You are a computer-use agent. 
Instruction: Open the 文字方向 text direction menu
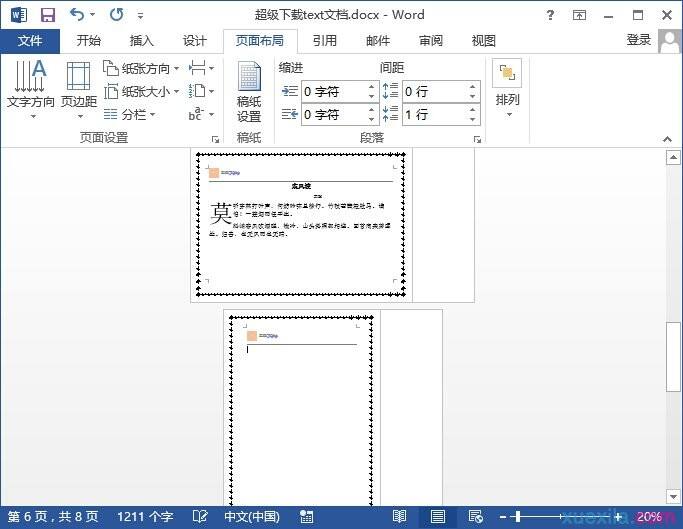coord(30,89)
